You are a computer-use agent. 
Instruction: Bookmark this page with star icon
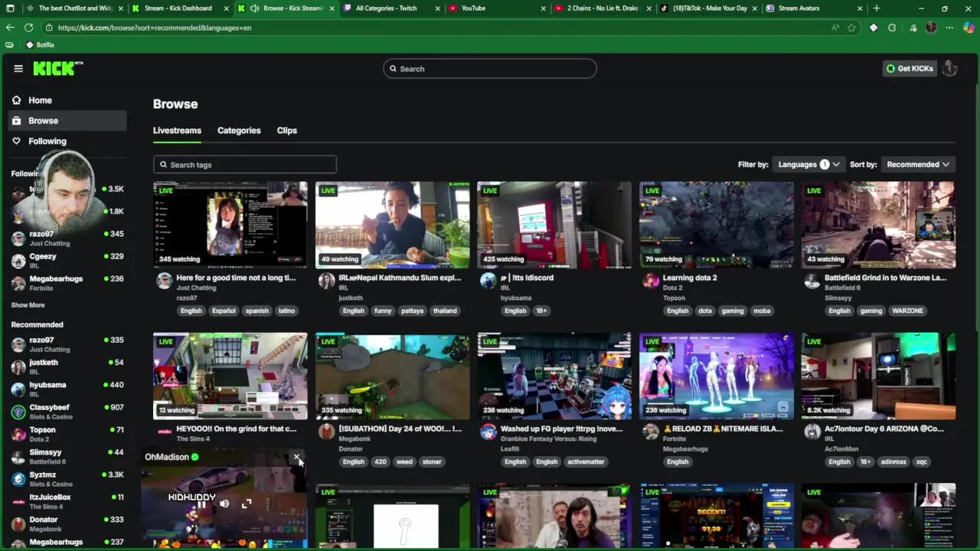[x=851, y=28]
